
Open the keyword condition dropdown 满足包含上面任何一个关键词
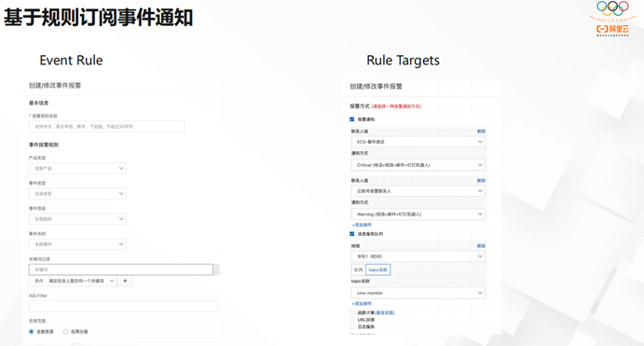coord(73,281)
